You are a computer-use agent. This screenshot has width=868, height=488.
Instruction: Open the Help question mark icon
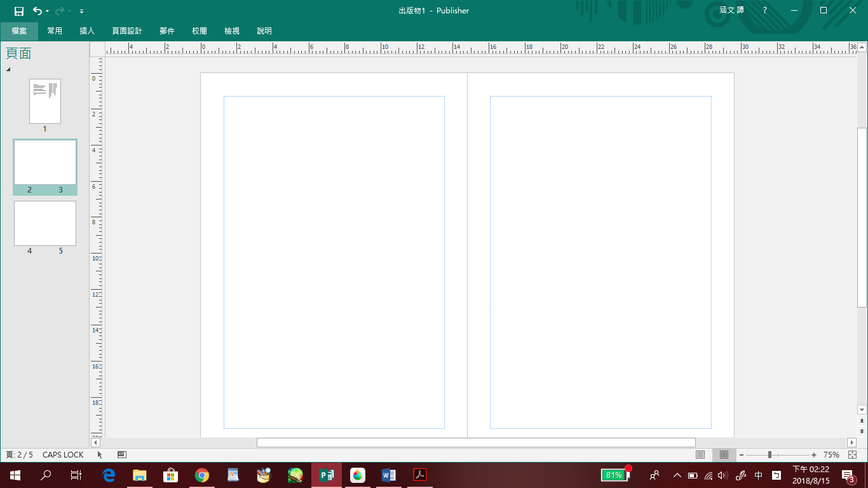[x=765, y=11]
